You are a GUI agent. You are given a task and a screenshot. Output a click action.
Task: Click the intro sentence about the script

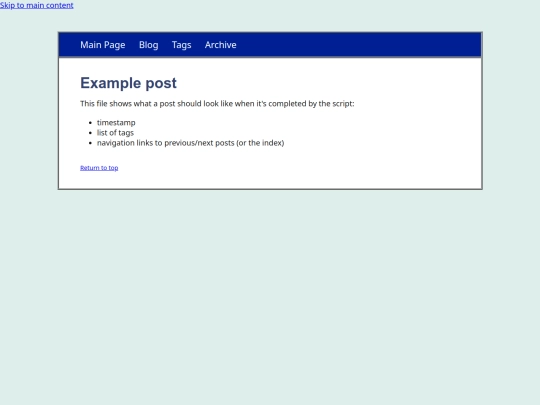(217, 104)
